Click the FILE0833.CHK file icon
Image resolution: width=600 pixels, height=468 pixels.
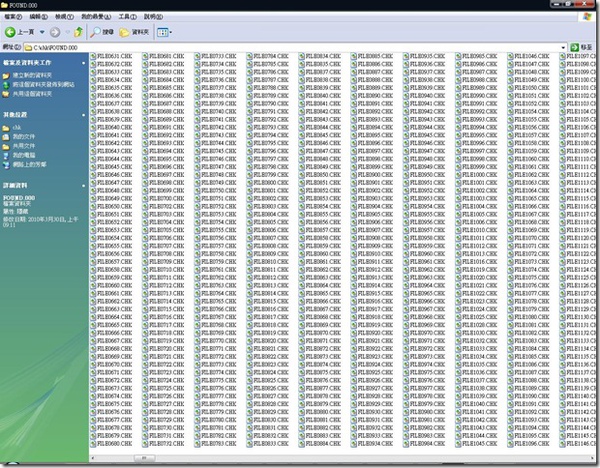tap(249, 444)
